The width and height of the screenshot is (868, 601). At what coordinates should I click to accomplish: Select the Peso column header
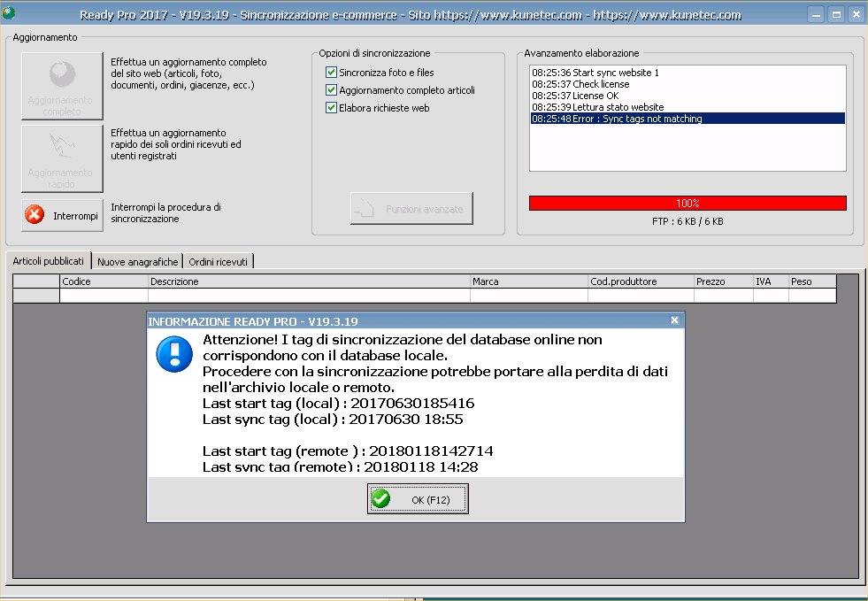[812, 281]
